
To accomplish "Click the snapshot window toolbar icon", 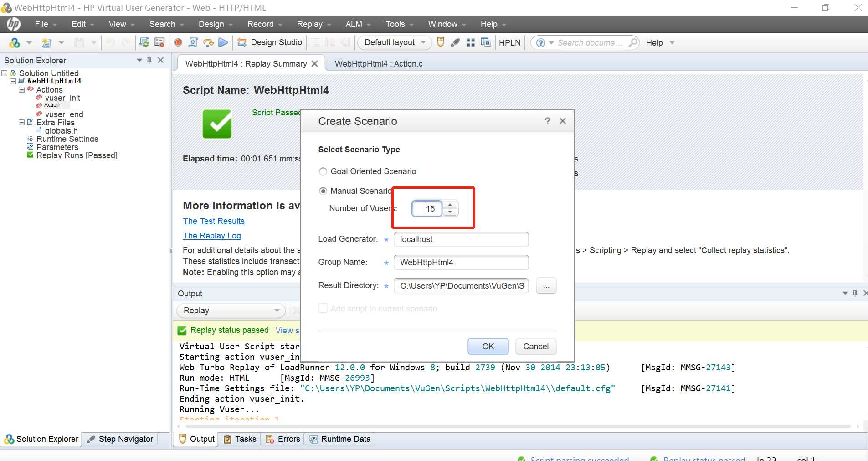I will point(486,42).
